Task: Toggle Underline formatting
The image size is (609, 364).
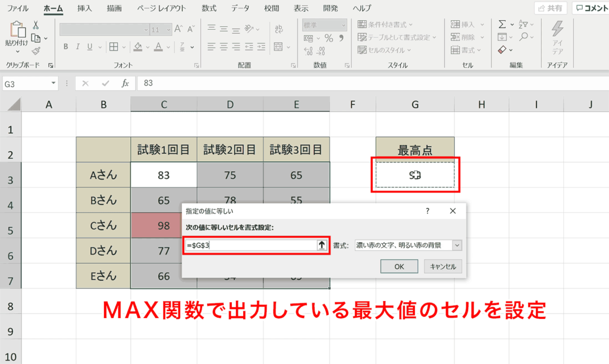Action: tap(90, 47)
